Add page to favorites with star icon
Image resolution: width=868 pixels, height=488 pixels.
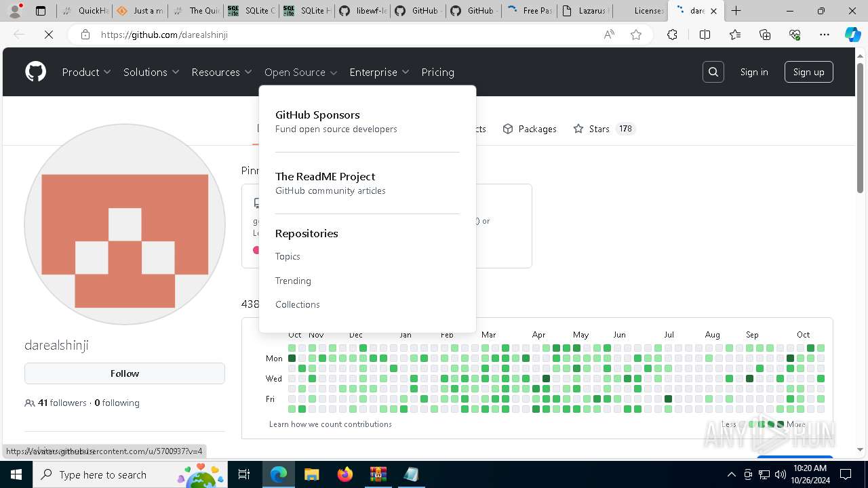636,35
